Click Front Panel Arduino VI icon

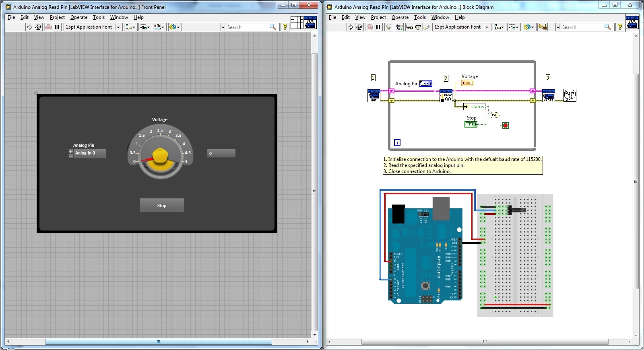point(310,23)
